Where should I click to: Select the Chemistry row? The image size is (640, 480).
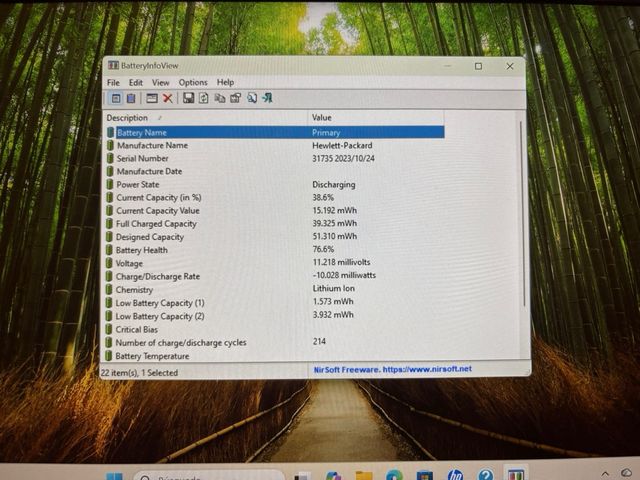tap(275, 289)
